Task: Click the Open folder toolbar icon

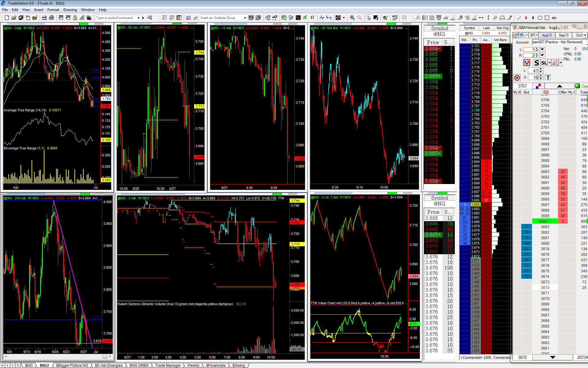Action: pyautogui.click(x=14, y=18)
